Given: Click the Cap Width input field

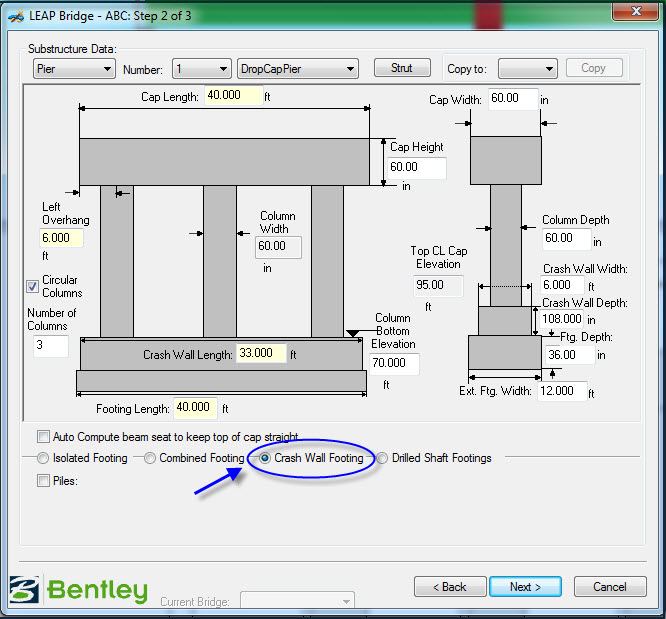Looking at the screenshot, I should pos(513,99).
